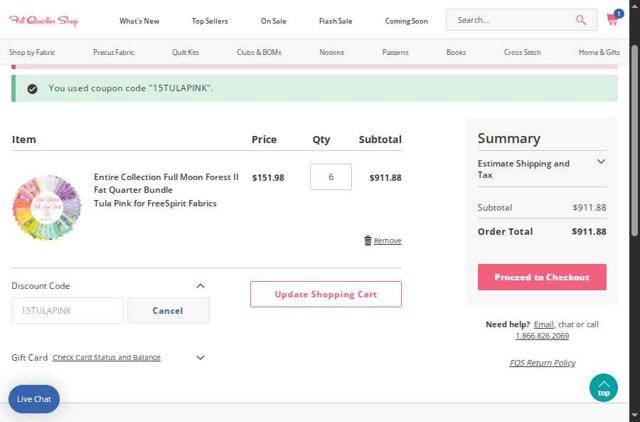Expand the Gift Card section
Viewport: 640px width, 422px height.
[x=200, y=358]
